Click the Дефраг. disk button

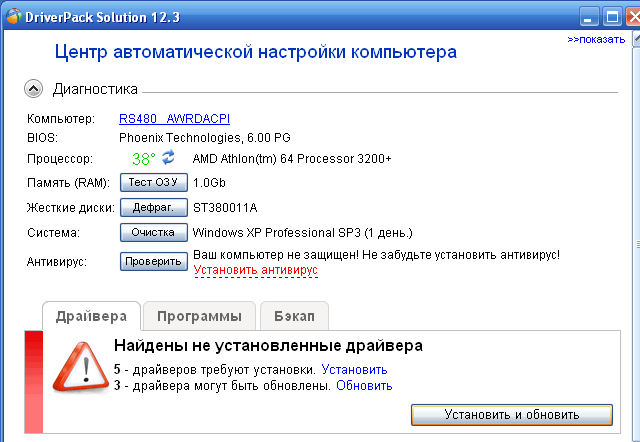click(154, 208)
